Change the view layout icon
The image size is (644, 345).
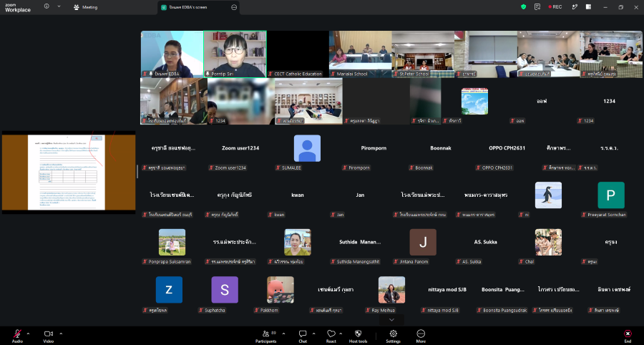(x=588, y=7)
